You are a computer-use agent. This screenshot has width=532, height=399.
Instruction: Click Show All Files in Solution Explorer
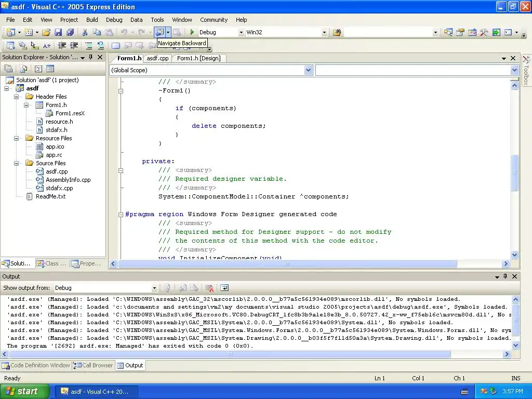(x=23, y=69)
